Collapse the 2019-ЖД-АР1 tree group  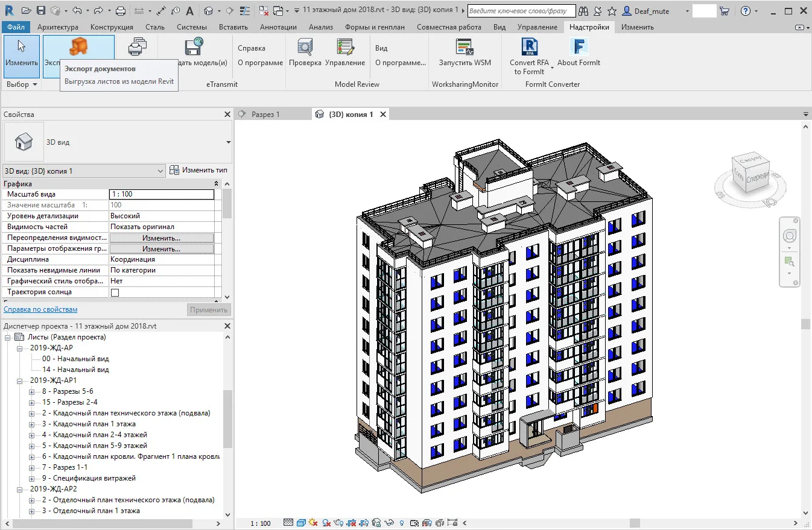(20, 380)
